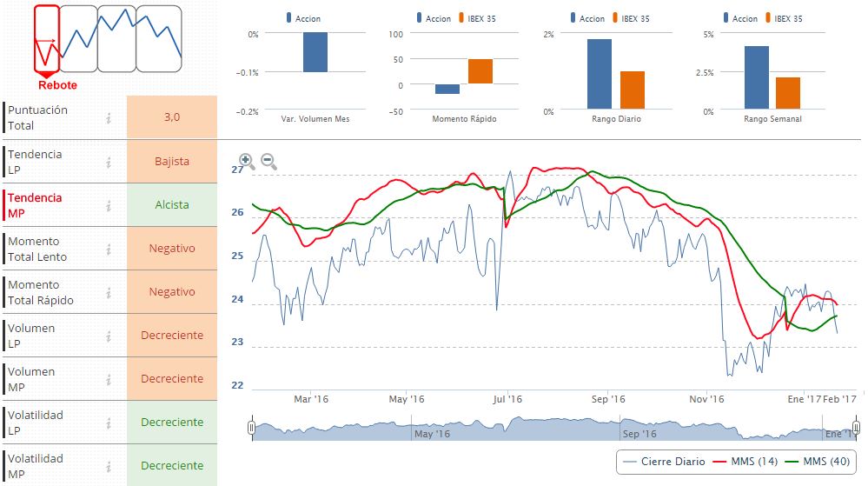This screenshot has height=486, width=868.
Task: Toggle IBEX 35 legend in Rango Diario chart
Action: [631, 18]
